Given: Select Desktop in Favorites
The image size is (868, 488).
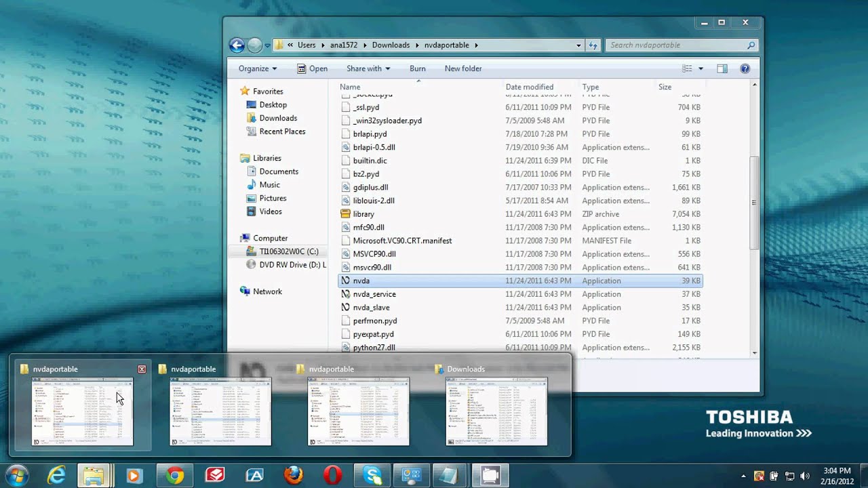Looking at the screenshot, I should click(267, 105).
